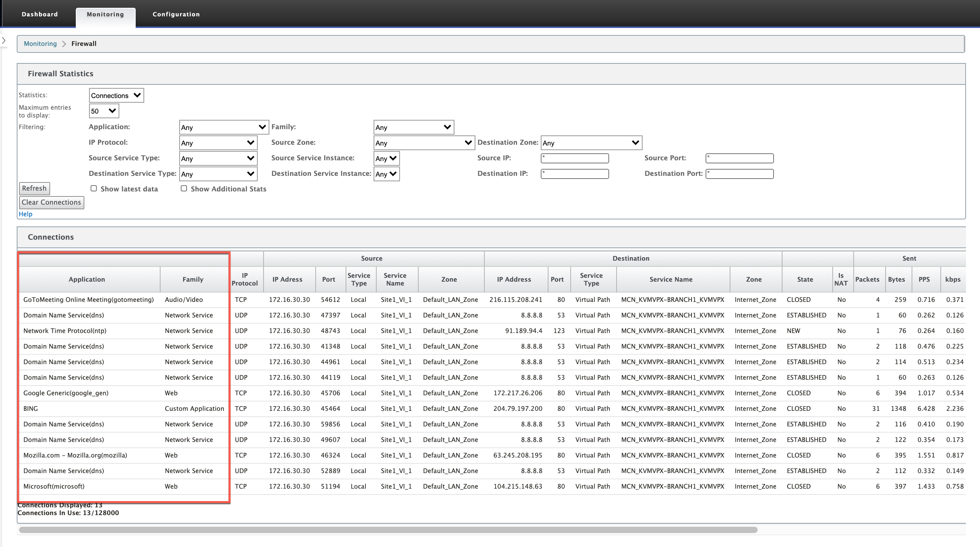The height and width of the screenshot is (547, 980).
Task: Enable the Show latest data checkbox
Action: [x=94, y=188]
